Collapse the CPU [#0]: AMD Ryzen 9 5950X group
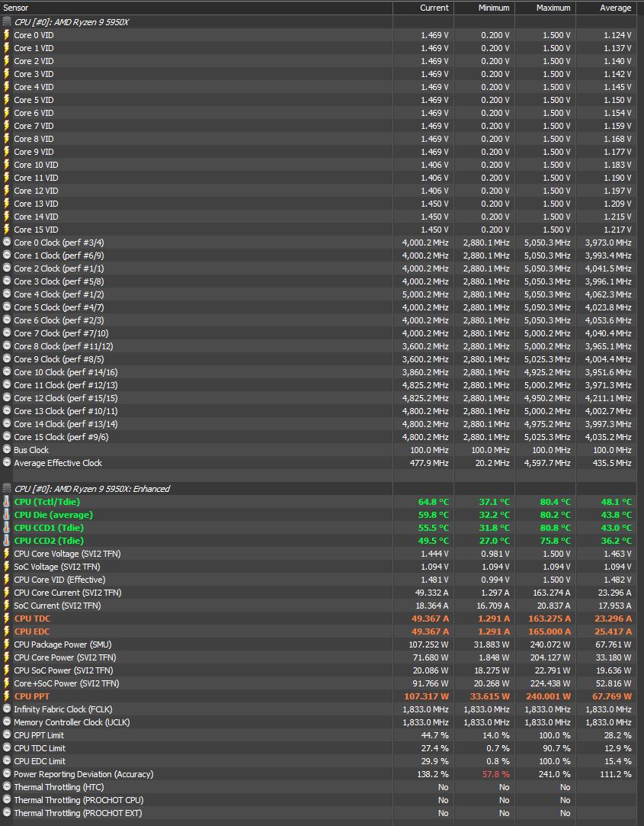This screenshot has height=826, width=644. tap(6, 22)
